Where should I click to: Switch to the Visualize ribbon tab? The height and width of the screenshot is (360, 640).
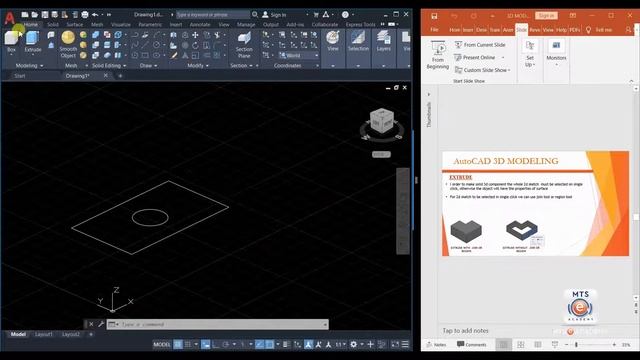coord(121,24)
